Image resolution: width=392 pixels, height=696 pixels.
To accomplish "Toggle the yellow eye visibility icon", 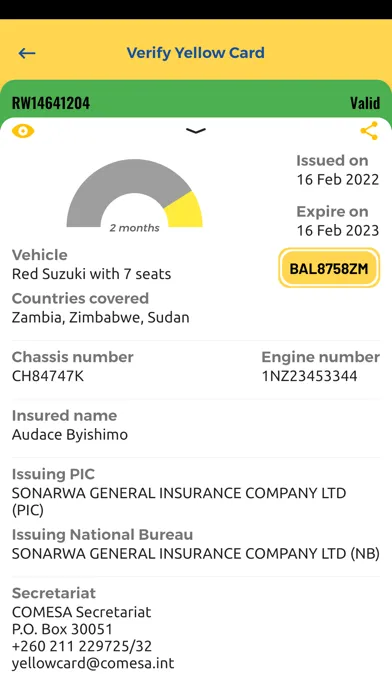I will [23, 131].
